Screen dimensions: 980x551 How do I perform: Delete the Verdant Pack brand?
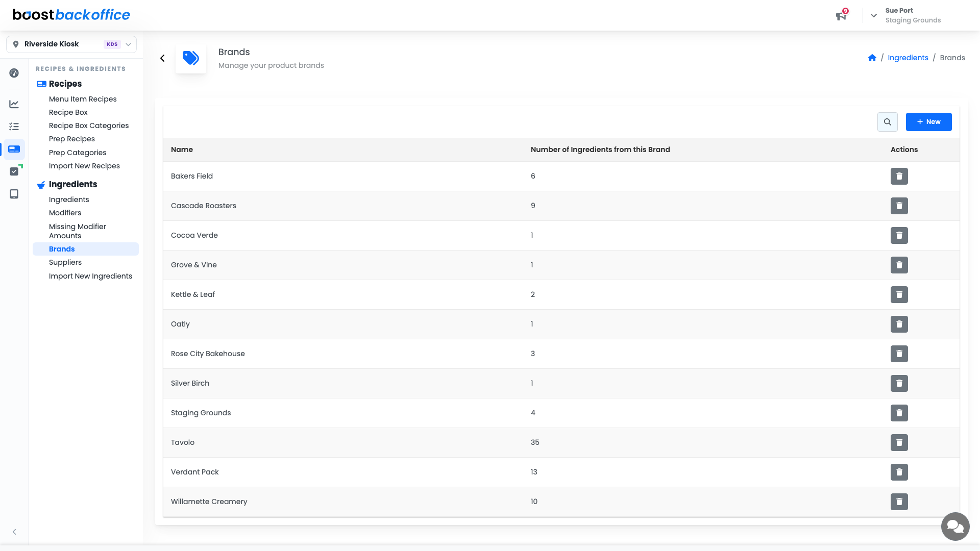click(x=899, y=472)
